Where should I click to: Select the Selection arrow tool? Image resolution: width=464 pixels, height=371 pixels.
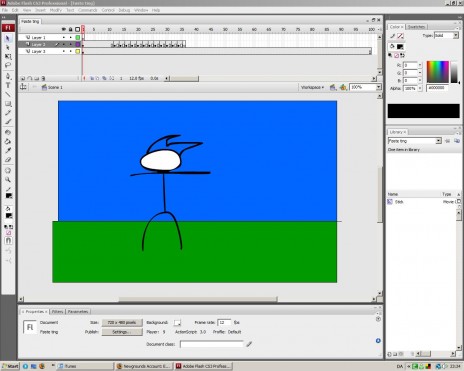pos(8,39)
